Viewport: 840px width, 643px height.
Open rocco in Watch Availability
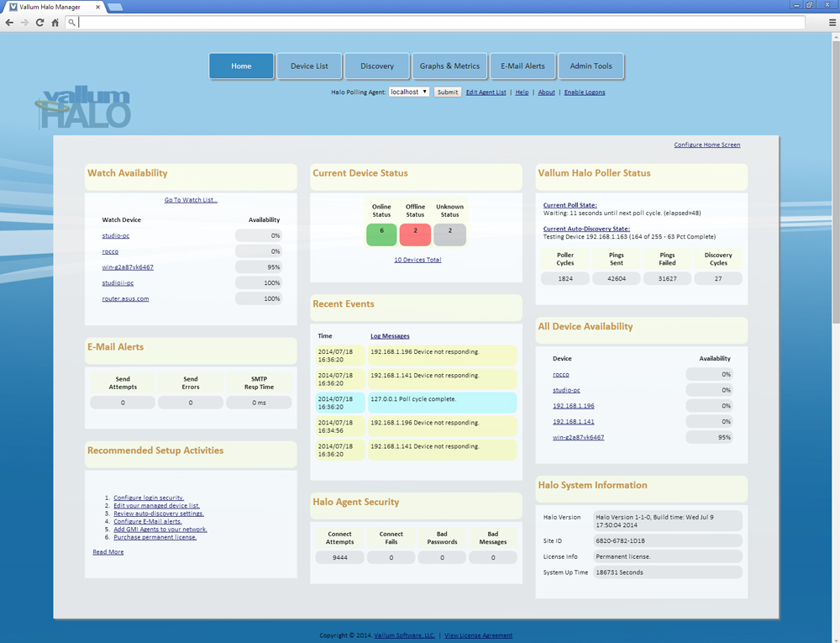pos(110,251)
